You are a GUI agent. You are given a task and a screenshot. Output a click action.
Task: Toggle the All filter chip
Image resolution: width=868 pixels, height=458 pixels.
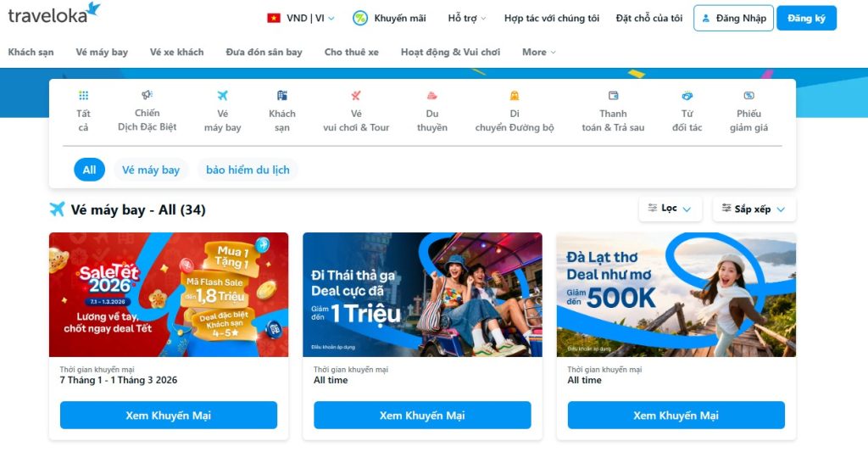[89, 170]
